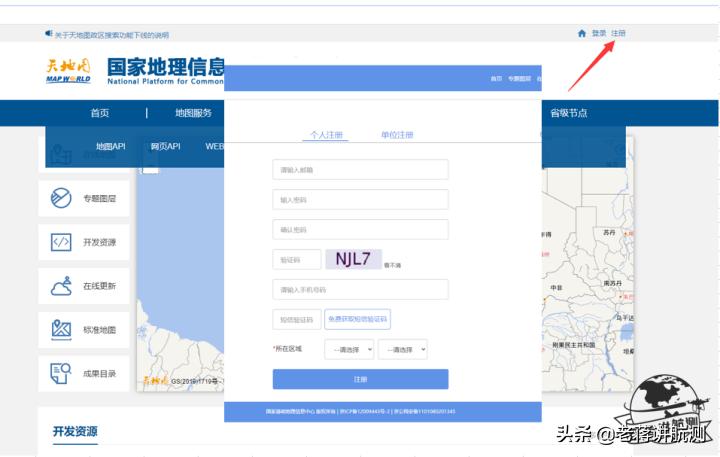
Task: Open the 省级节点 navigation item
Action: pos(568,113)
